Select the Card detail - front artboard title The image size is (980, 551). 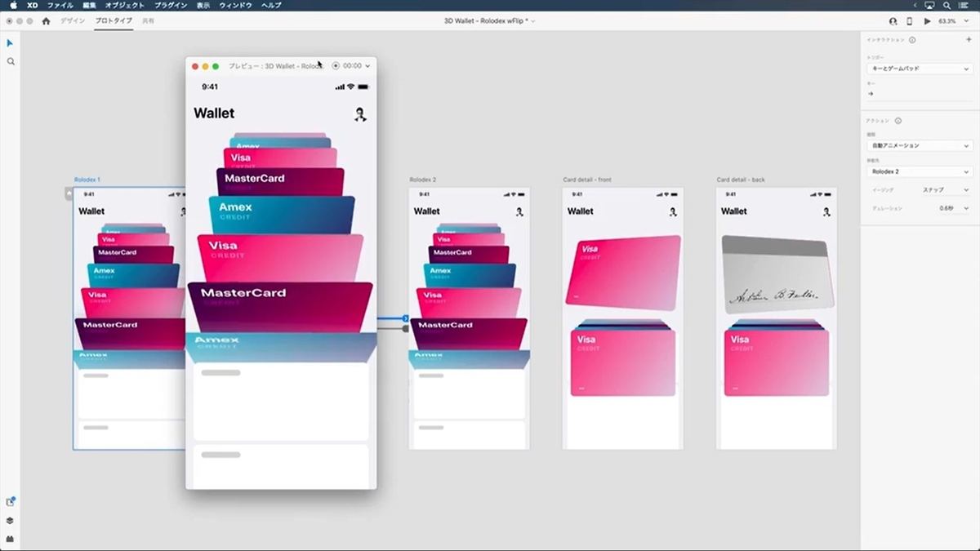pyautogui.click(x=587, y=180)
